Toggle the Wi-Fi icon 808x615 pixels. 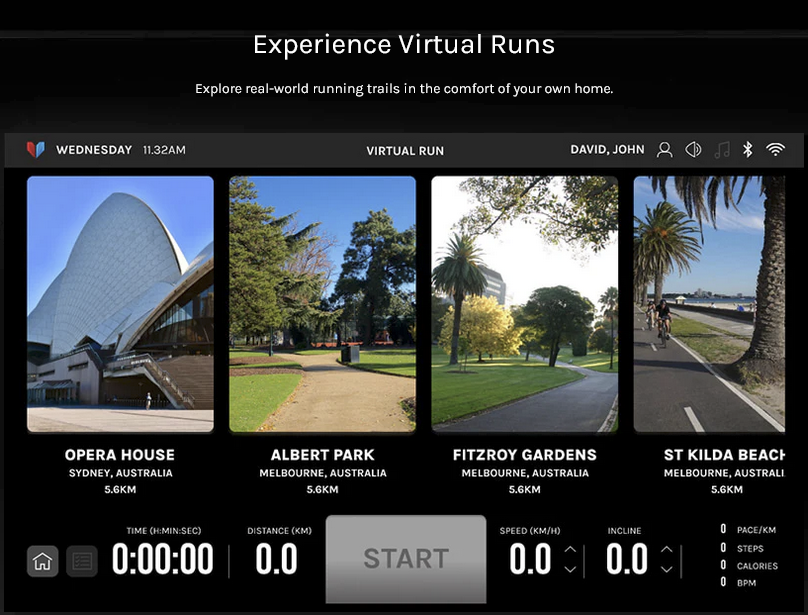(775, 150)
